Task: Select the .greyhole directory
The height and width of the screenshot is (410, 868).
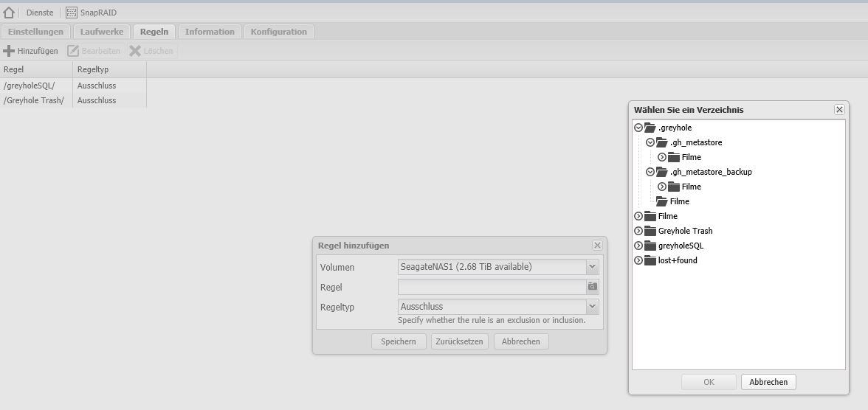Action: click(x=675, y=128)
